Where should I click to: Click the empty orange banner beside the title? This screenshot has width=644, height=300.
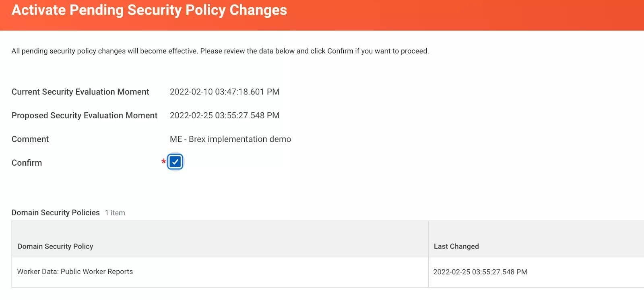(463, 12)
